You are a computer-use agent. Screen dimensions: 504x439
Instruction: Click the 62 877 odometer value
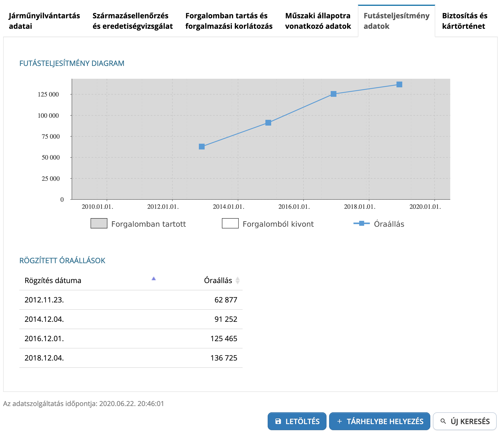click(x=226, y=300)
